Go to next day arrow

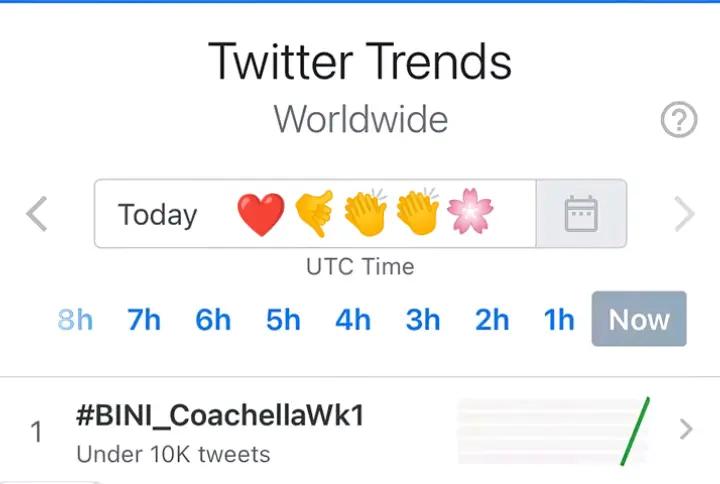coord(685,214)
